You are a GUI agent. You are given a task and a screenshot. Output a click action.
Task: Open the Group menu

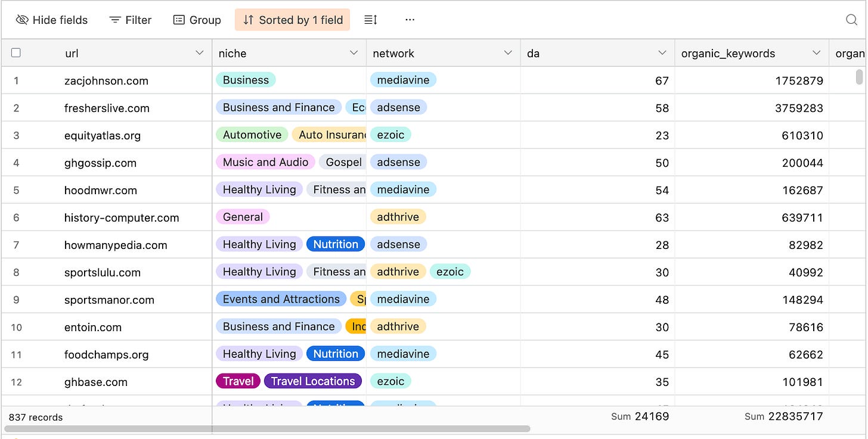[197, 20]
